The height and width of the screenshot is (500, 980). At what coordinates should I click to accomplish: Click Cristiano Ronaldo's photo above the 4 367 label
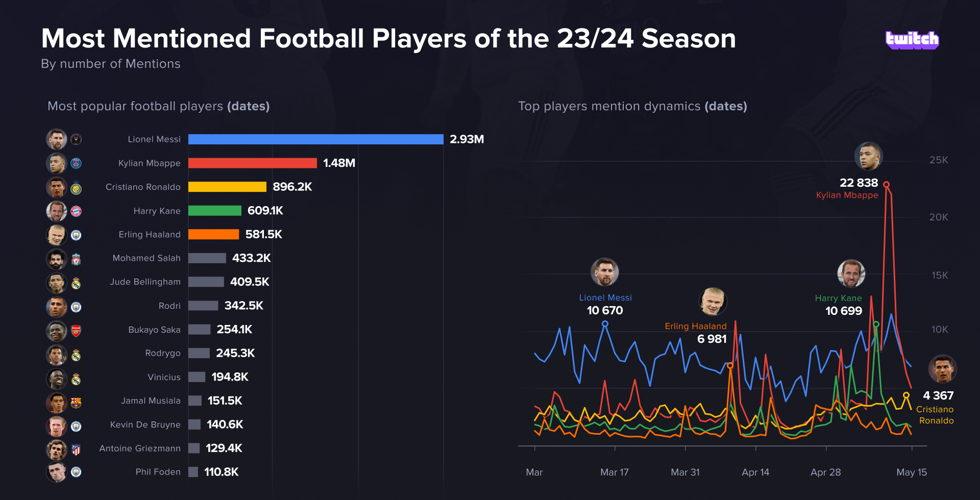942,369
